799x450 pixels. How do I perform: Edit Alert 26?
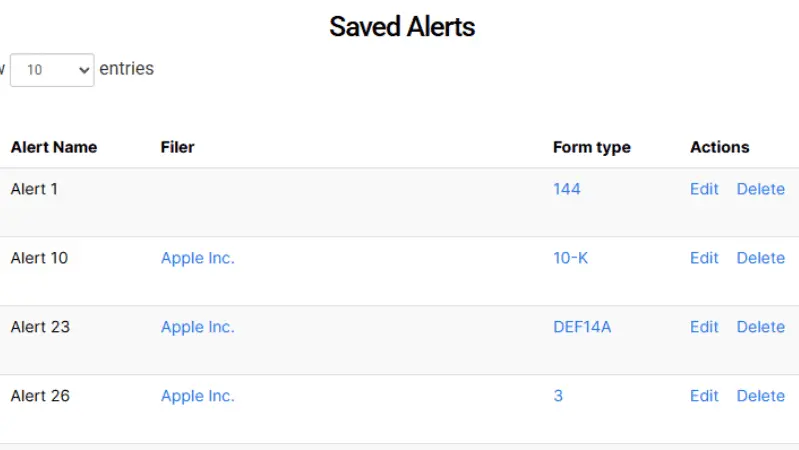tap(704, 396)
